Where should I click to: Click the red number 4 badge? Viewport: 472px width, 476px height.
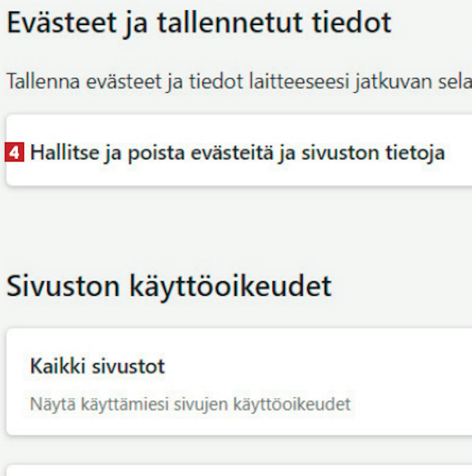[14, 152]
